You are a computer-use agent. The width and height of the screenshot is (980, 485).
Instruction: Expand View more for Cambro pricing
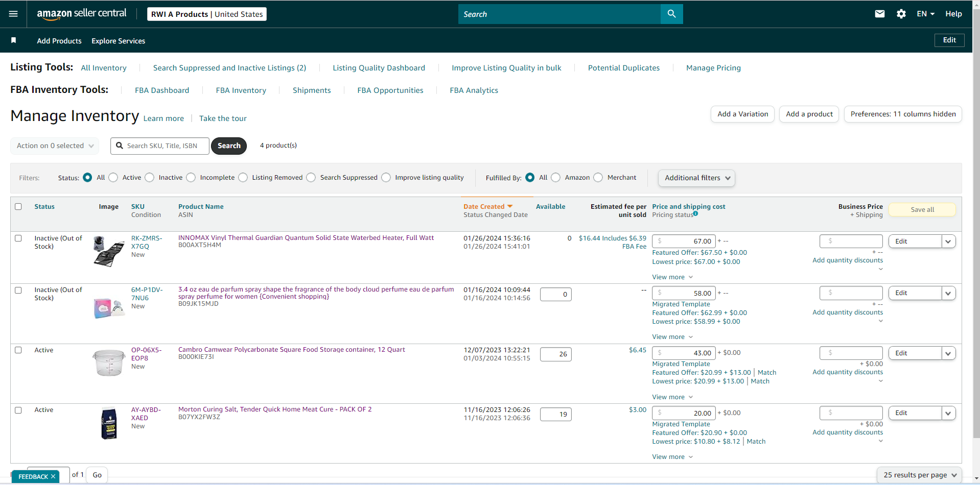click(672, 397)
